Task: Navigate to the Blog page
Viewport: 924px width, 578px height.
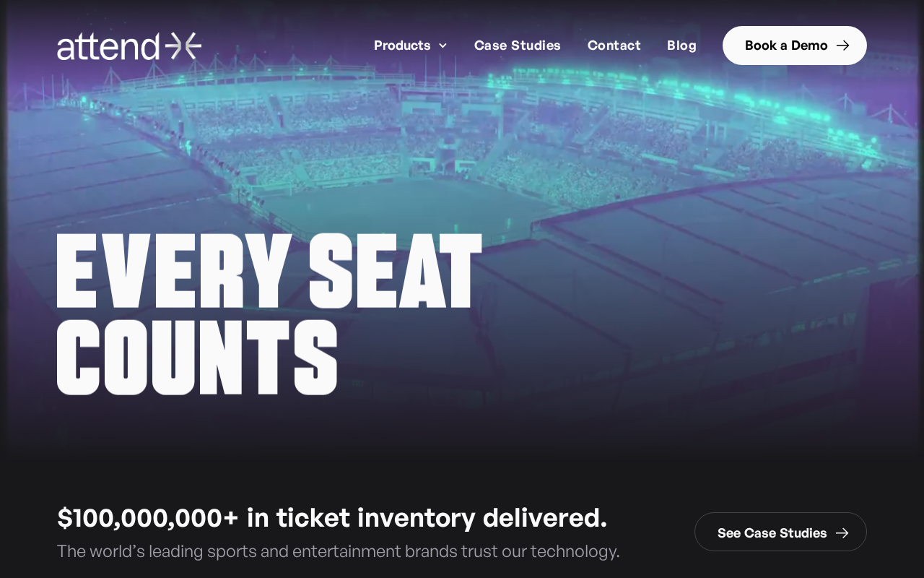Action: coord(681,46)
